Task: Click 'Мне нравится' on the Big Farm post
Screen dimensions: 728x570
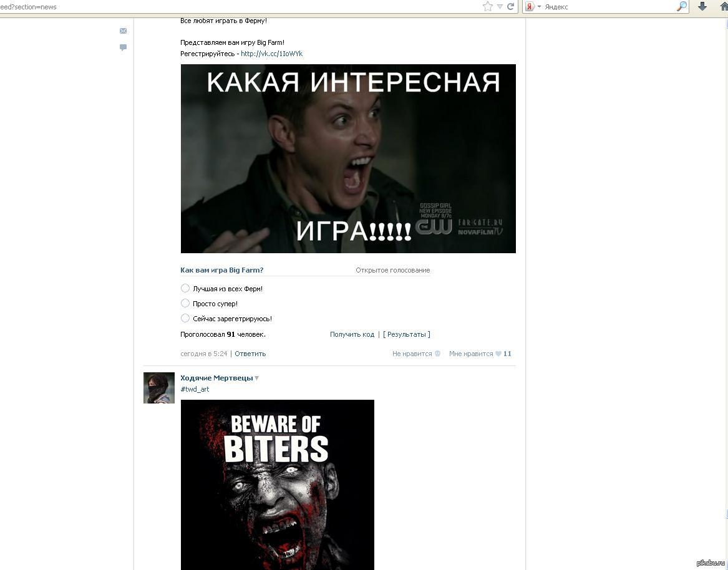Action: [471, 354]
